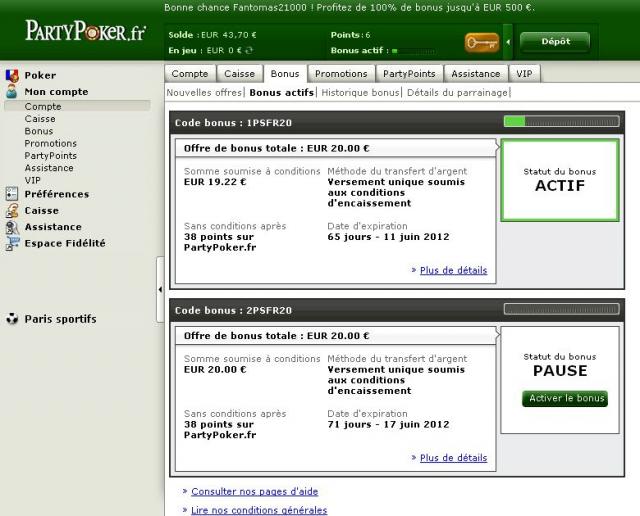Open the Nouvelles offres sub-tab

pyautogui.click(x=204, y=93)
